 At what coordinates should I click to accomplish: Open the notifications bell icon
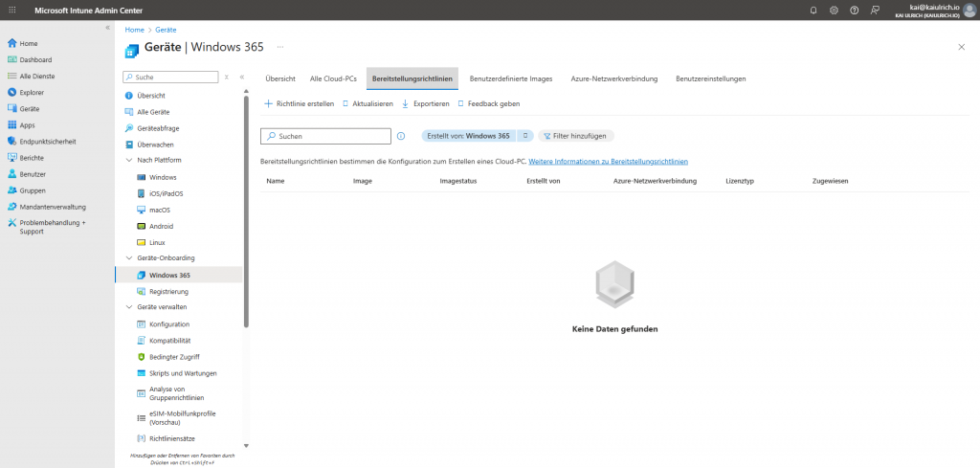[x=813, y=10]
